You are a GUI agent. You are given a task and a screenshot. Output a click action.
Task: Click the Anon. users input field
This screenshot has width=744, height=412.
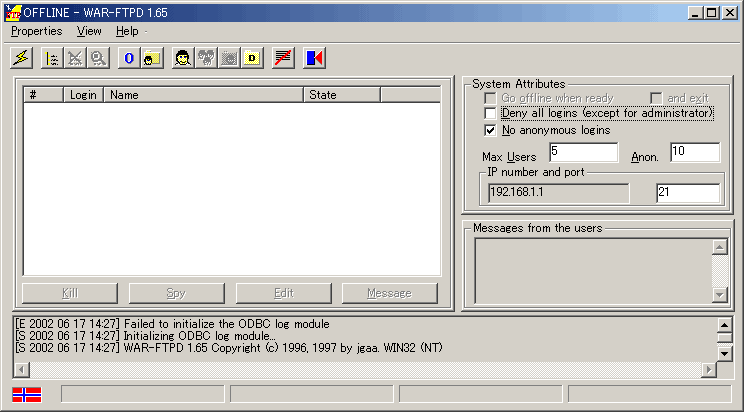(695, 152)
